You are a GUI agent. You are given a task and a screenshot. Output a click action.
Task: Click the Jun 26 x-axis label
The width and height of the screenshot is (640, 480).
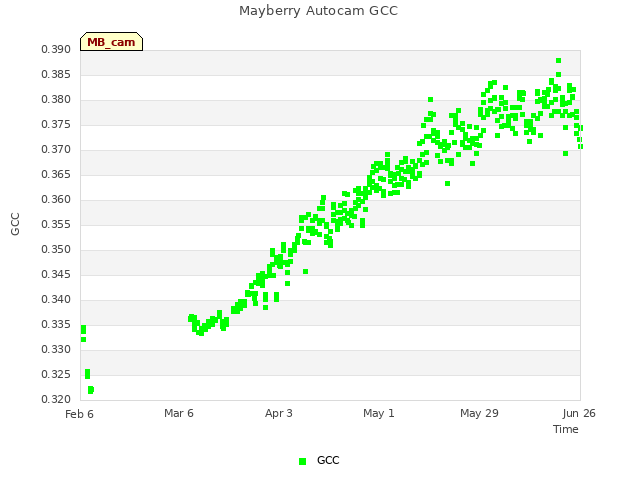click(x=579, y=413)
